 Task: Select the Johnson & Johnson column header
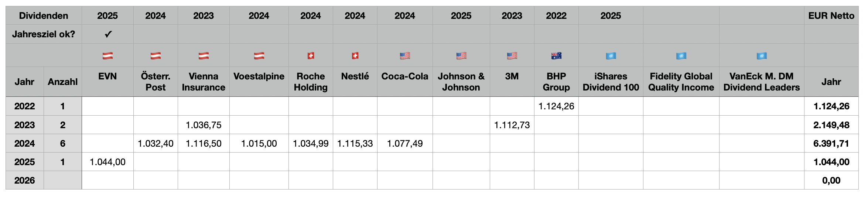(x=461, y=82)
